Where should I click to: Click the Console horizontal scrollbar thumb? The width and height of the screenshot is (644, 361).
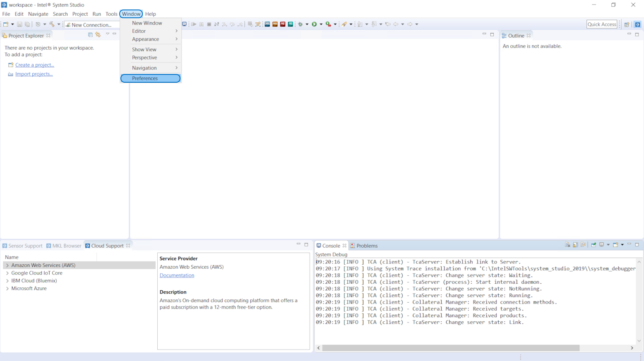click(451, 348)
